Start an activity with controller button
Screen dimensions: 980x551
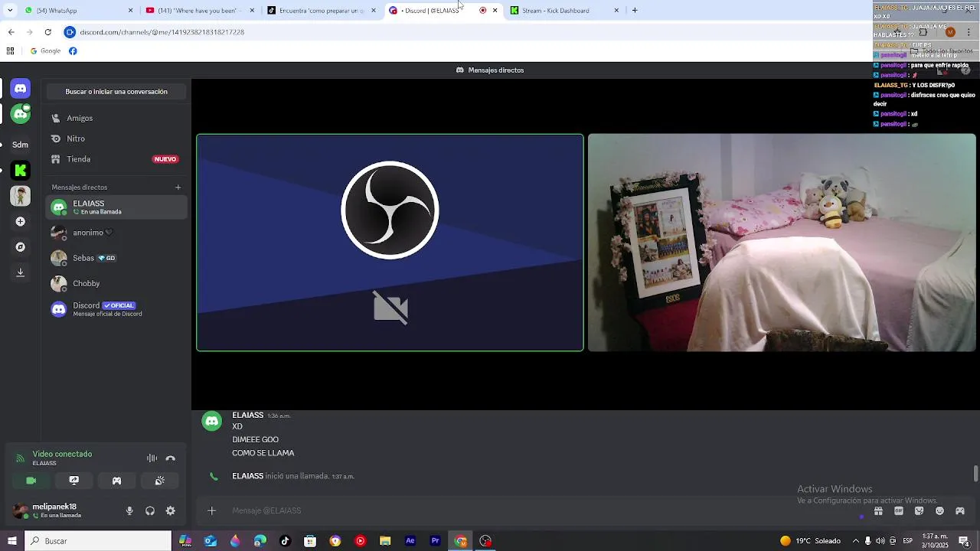tap(116, 481)
